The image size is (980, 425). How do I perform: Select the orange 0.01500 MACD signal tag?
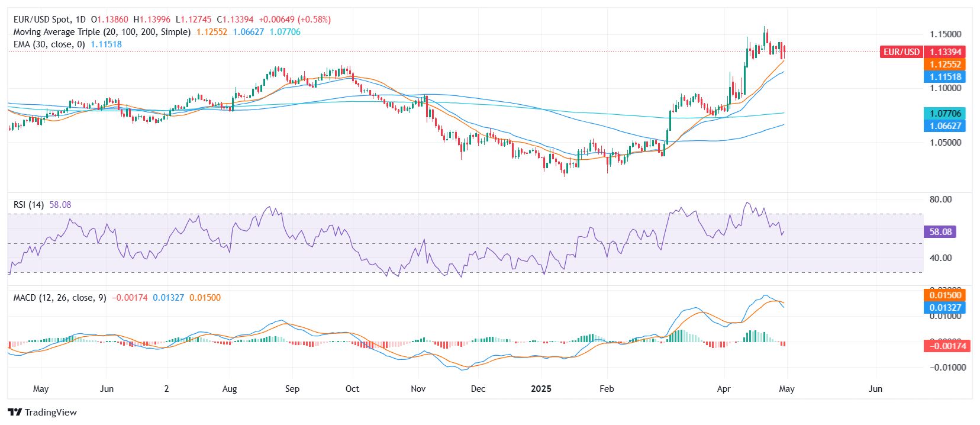pos(945,295)
